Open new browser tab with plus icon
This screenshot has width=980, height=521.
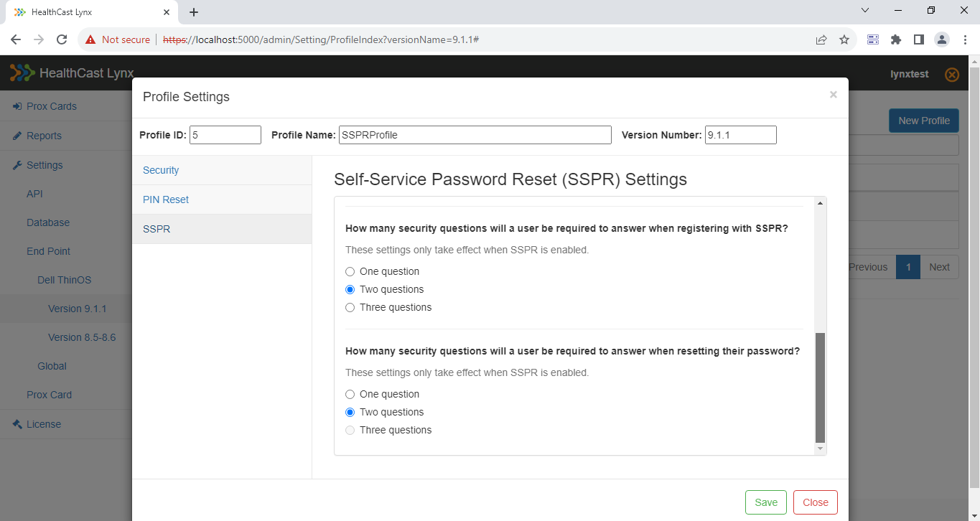click(x=194, y=12)
